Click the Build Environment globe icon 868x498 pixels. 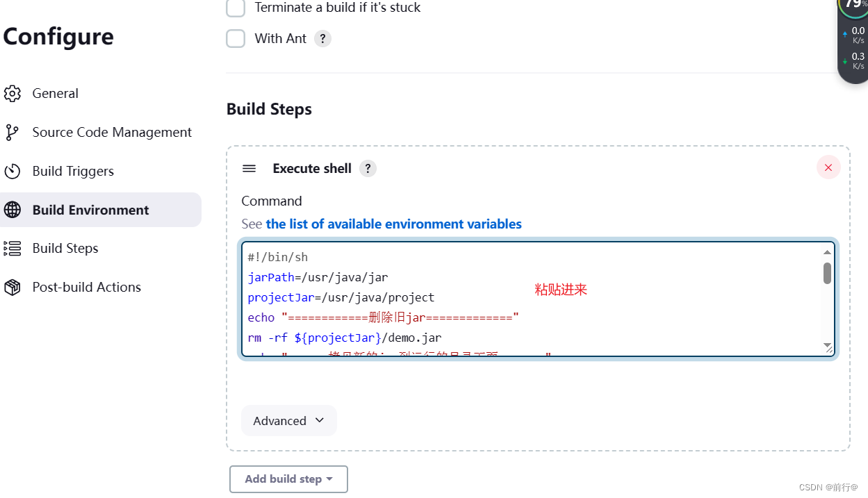tap(13, 210)
